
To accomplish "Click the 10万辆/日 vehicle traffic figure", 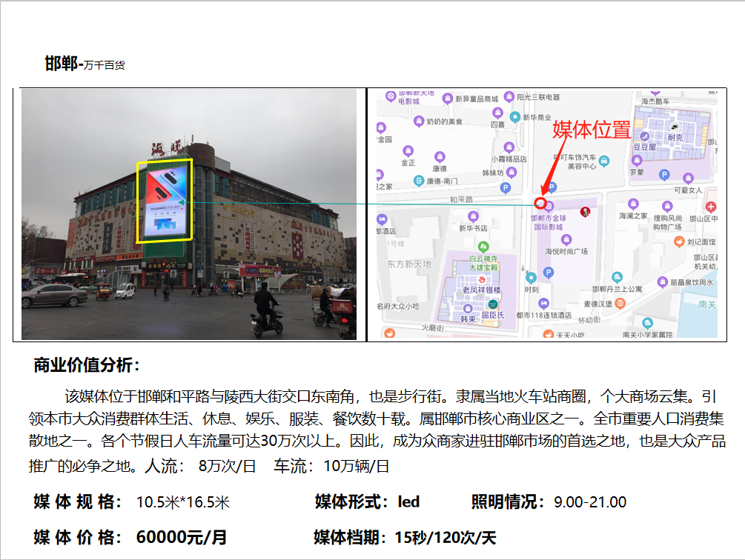I will (x=356, y=466).
